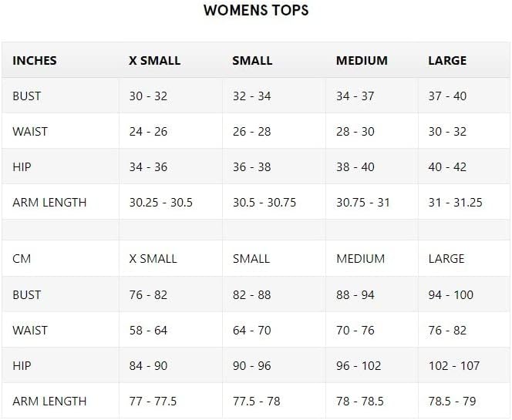
Task: Select the 30 - 32 bust cell
Action: pyautogui.click(x=170, y=96)
